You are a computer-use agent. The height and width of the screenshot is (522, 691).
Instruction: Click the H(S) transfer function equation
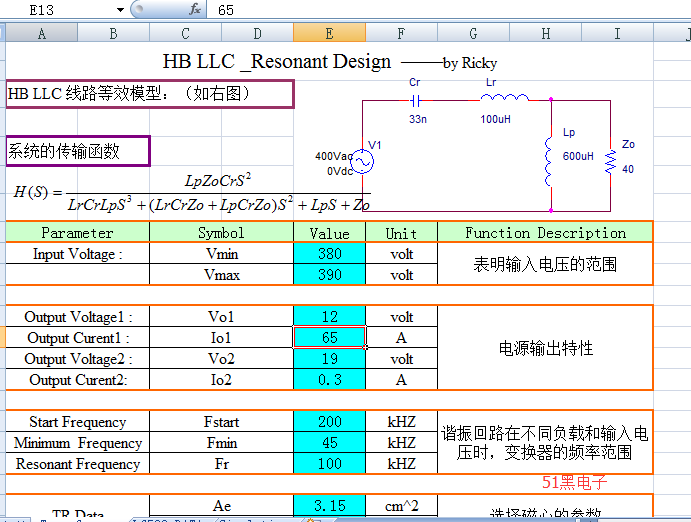[190, 192]
